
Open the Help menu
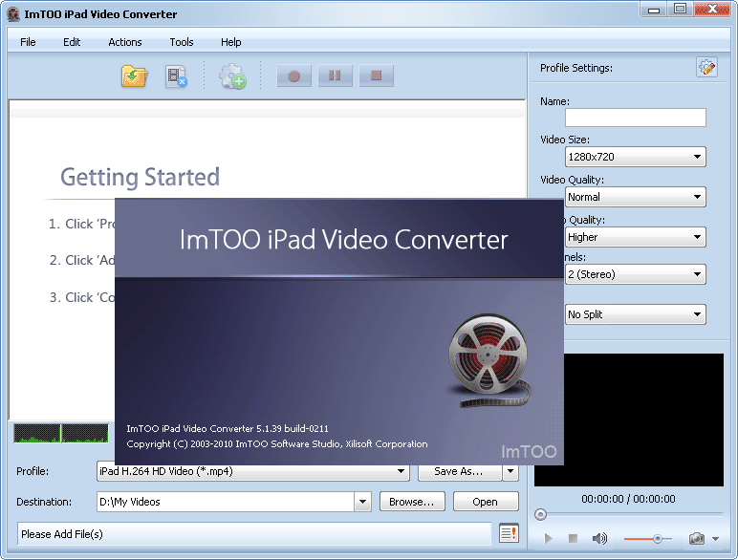tap(230, 42)
